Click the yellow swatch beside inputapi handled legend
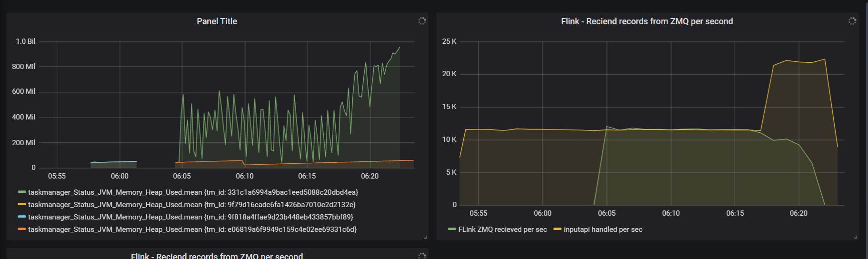Image resolution: width=868 pixels, height=259 pixels. point(558,229)
